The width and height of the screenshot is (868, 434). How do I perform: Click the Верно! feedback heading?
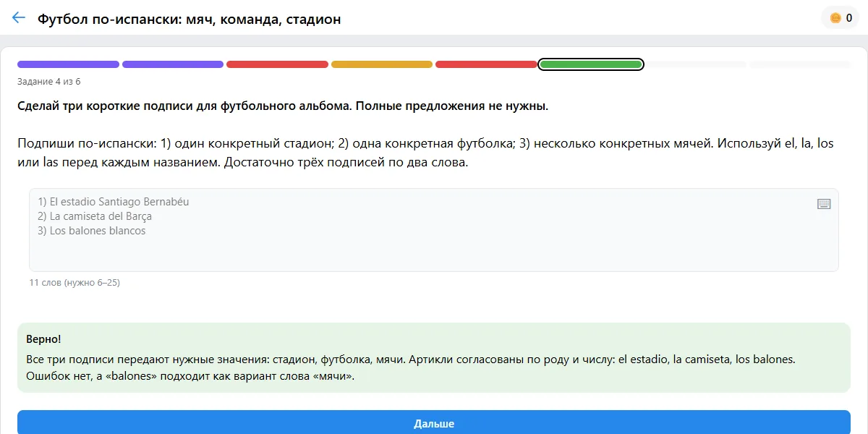click(43, 339)
